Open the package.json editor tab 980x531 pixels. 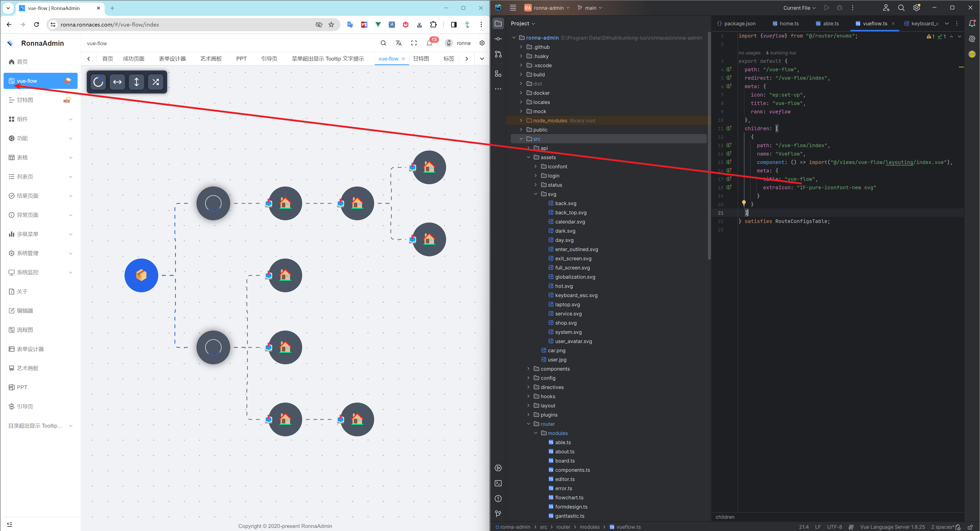pos(737,23)
